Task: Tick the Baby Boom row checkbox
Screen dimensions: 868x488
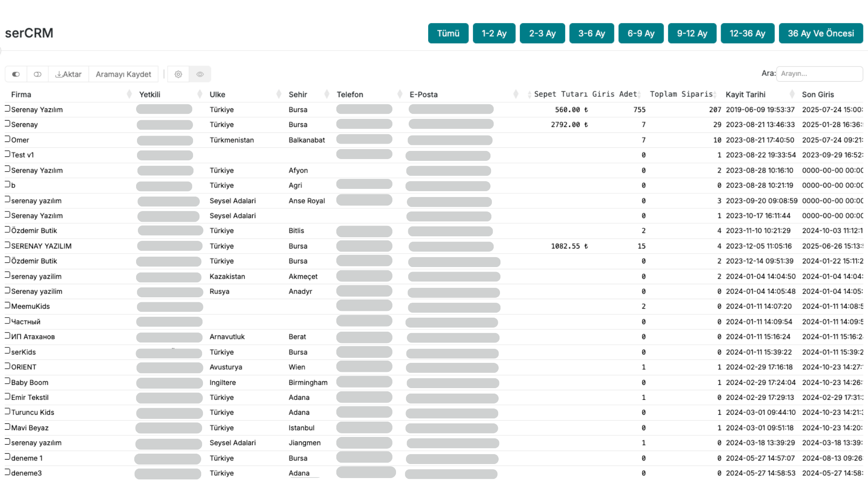Action: click(x=7, y=381)
